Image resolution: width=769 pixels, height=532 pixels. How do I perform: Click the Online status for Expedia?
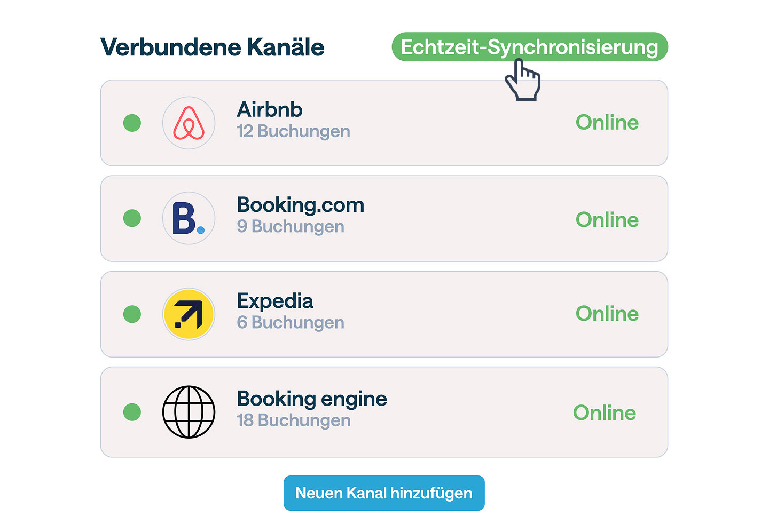click(x=607, y=314)
